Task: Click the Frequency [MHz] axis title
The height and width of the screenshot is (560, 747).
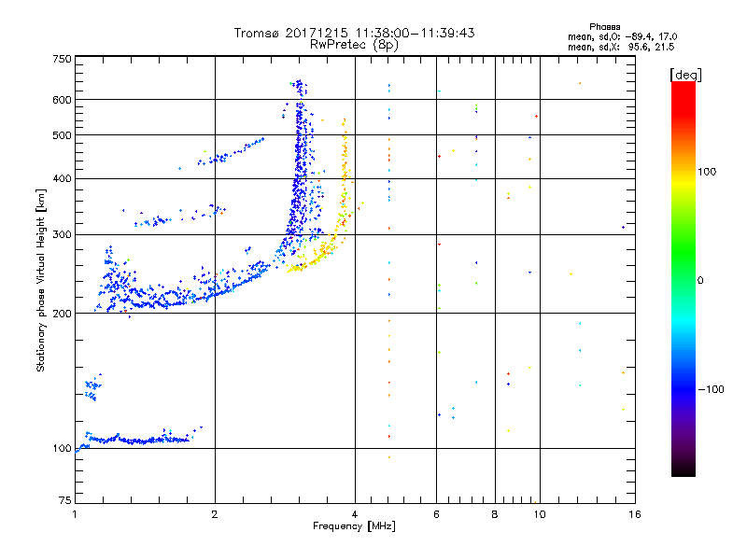Action: [354, 526]
